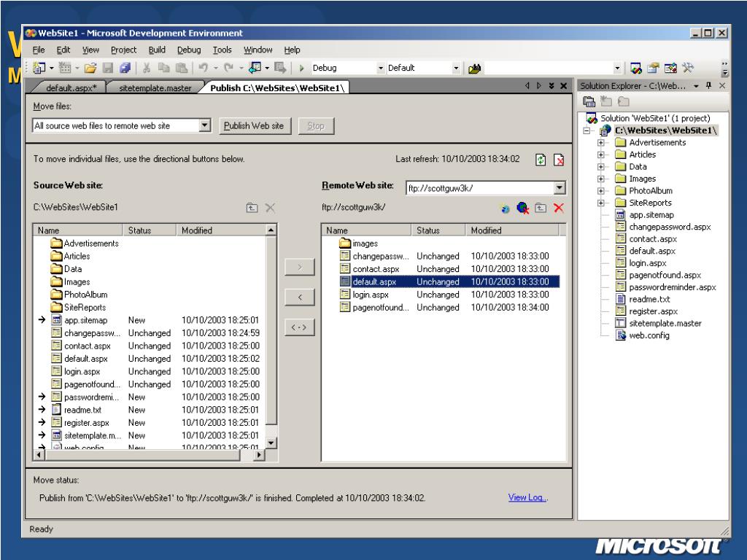Image resolution: width=747 pixels, height=560 pixels.
Task: Refresh the publish view with green icon
Action: point(541,160)
